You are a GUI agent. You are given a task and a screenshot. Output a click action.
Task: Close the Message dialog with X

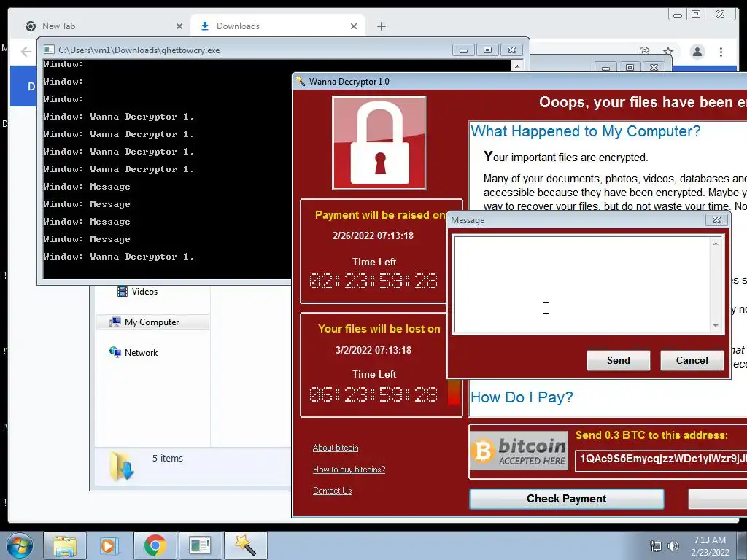[x=716, y=219]
